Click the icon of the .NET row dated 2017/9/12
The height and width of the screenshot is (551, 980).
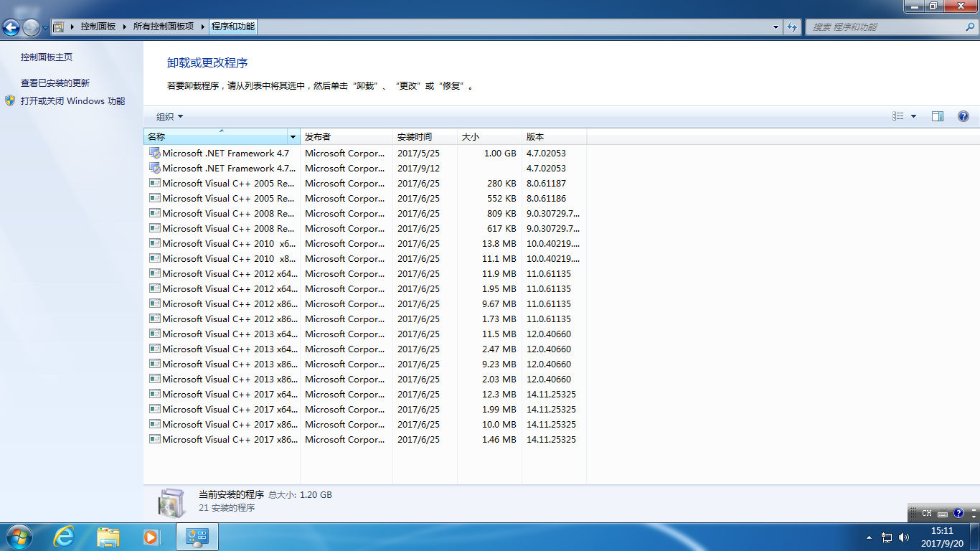(154, 168)
